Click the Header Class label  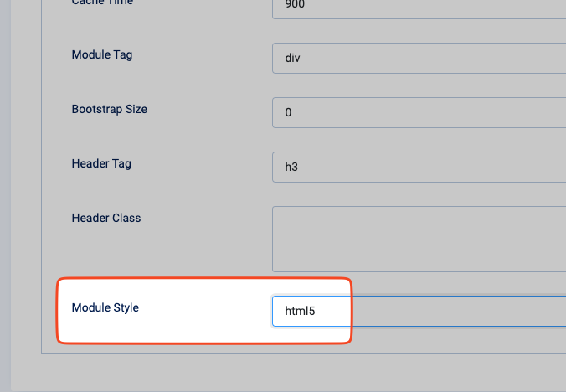106,218
